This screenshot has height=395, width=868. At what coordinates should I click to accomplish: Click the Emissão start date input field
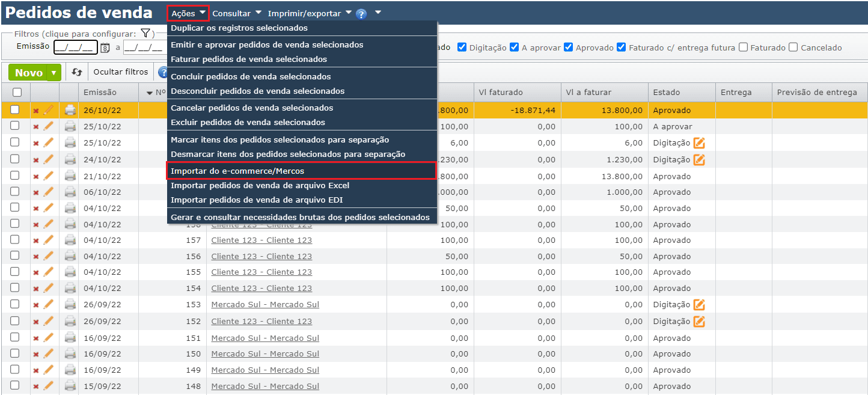click(74, 47)
